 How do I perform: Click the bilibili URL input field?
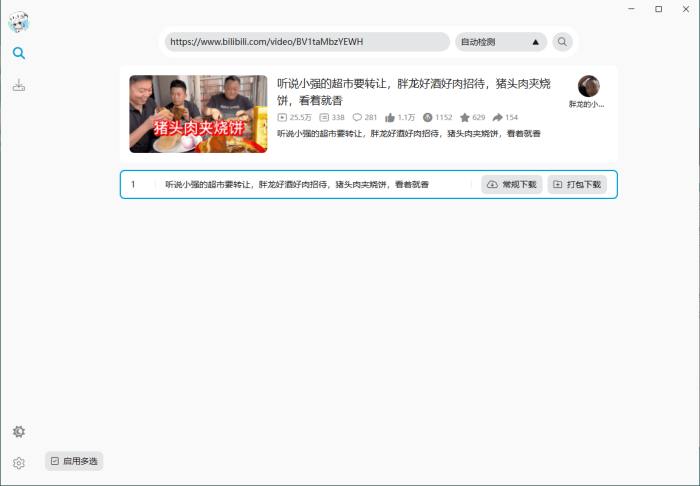307,42
